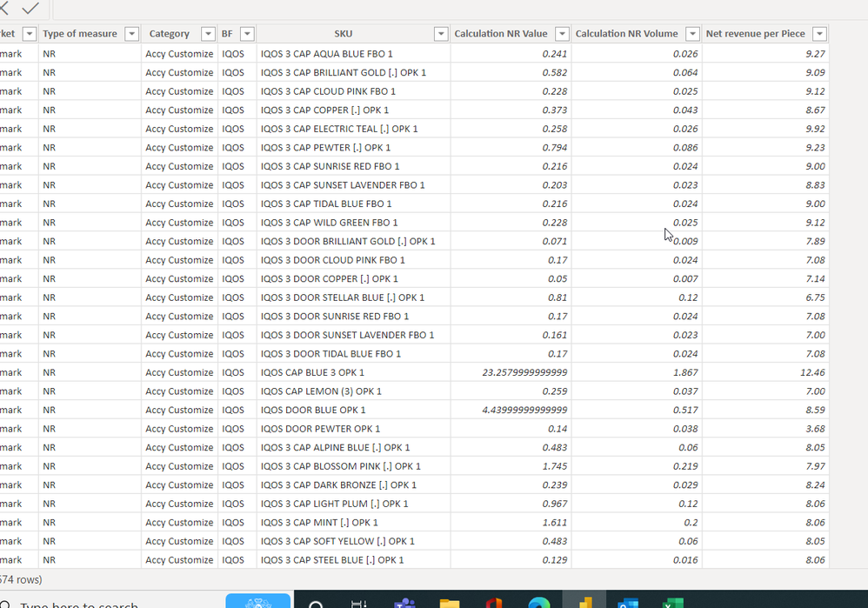Select cell IQOS 3 CAP CLOUD PINK FBO 1
The height and width of the screenshot is (608, 868).
354,91
